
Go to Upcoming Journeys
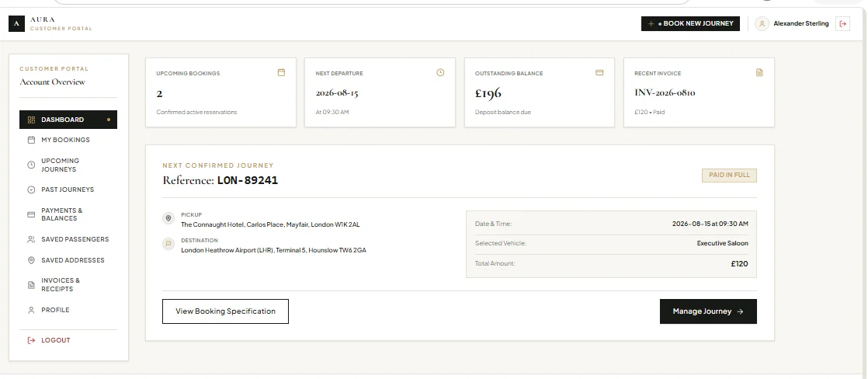coord(68,165)
